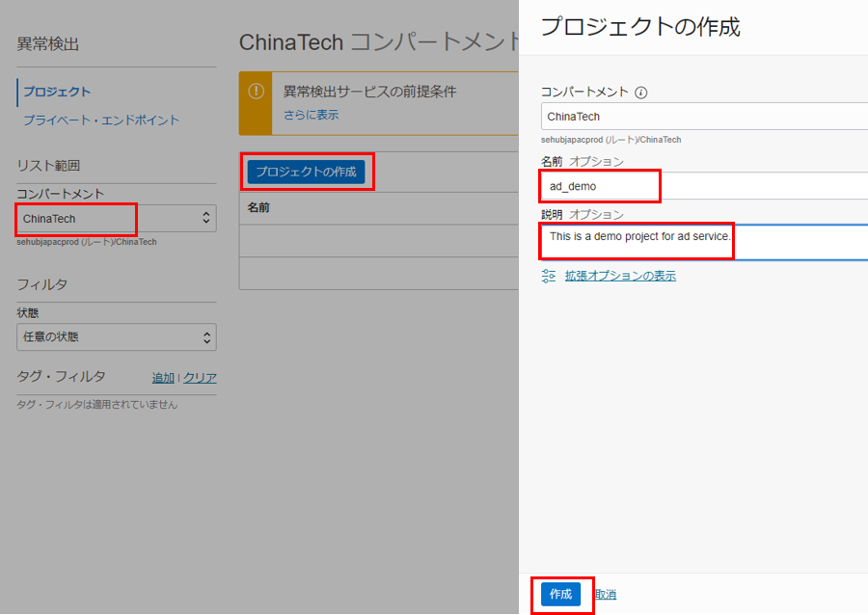This screenshot has width=868, height=615.
Task: Click クリア link to clear tag filters
Action: pos(200,378)
